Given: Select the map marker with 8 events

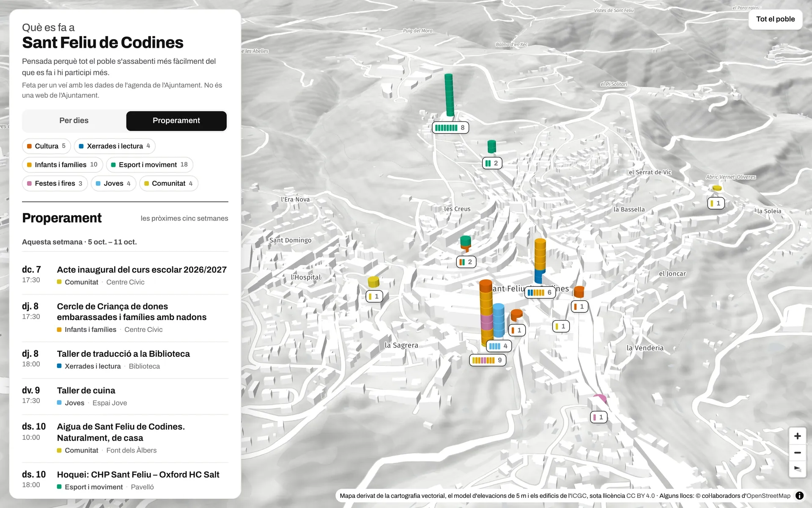Looking at the screenshot, I should [x=450, y=127].
